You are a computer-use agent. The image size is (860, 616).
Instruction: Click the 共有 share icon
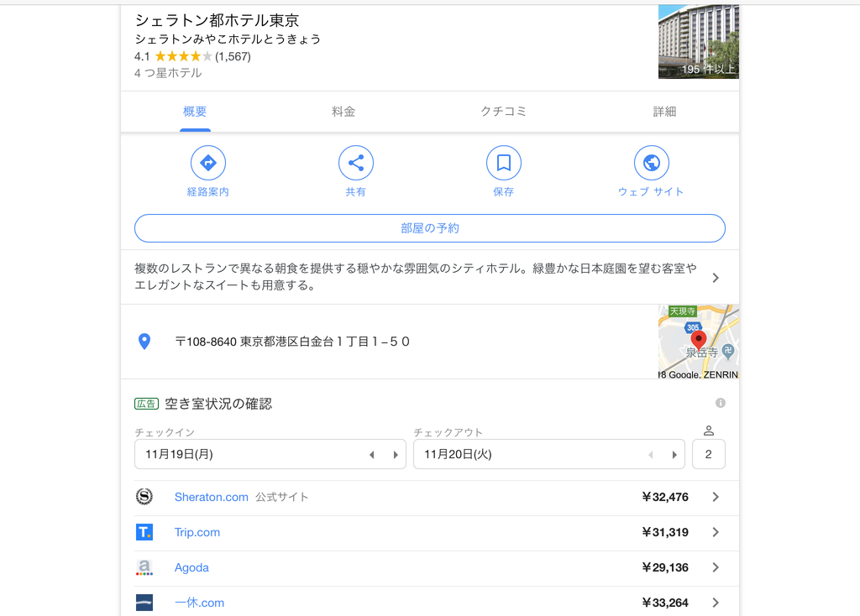pos(356,163)
